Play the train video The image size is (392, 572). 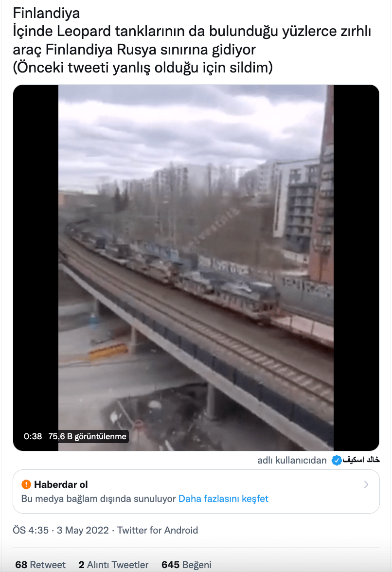196,268
